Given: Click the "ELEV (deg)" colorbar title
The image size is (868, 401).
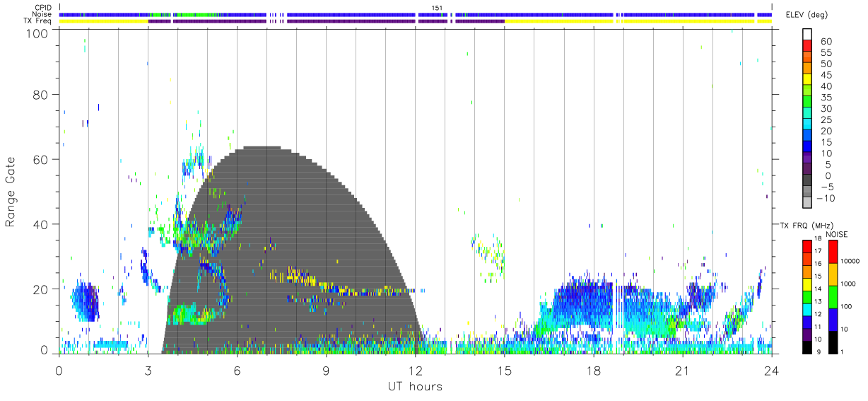Looking at the screenshot, I should (807, 14).
